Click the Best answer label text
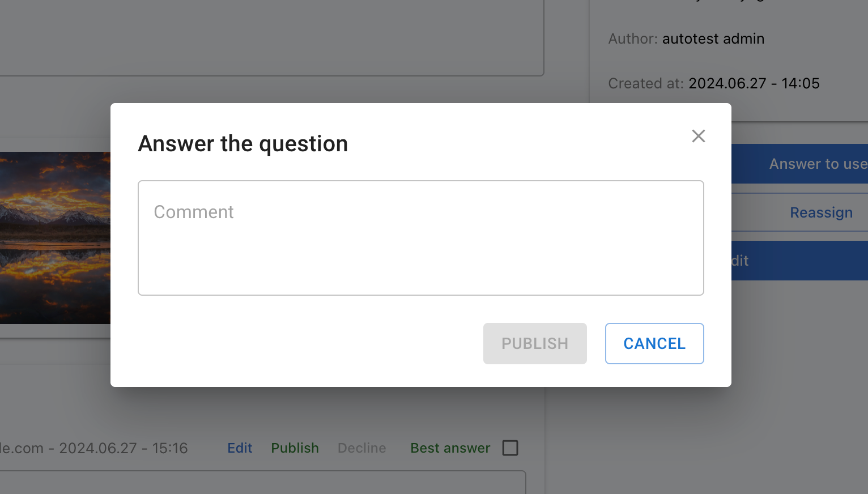This screenshot has height=494, width=868. (450, 448)
